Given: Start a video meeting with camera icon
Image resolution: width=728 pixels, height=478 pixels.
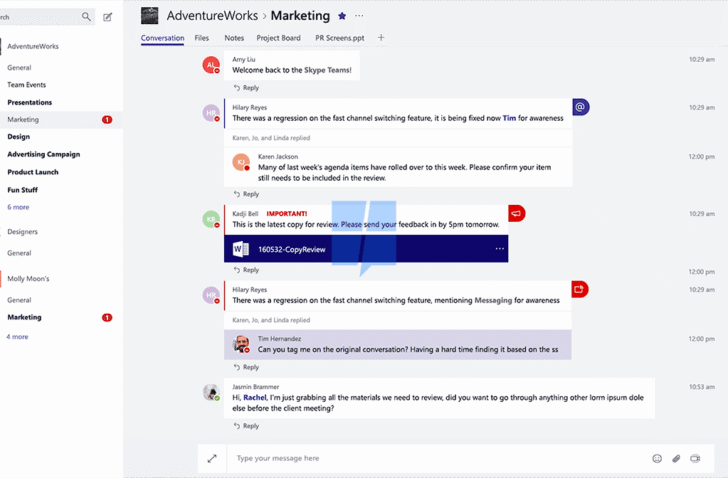Looking at the screenshot, I should (x=695, y=459).
